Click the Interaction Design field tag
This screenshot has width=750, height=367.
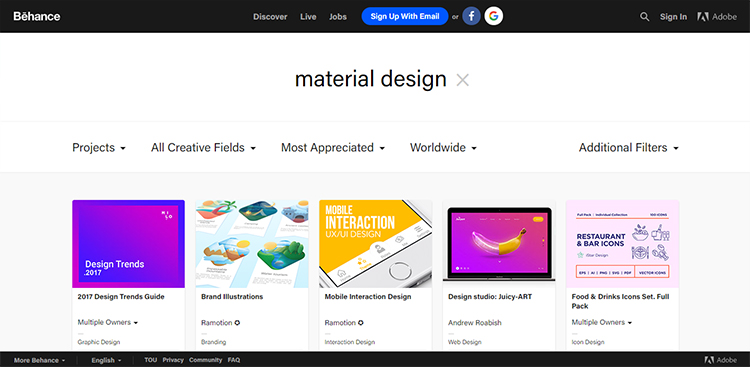point(350,342)
